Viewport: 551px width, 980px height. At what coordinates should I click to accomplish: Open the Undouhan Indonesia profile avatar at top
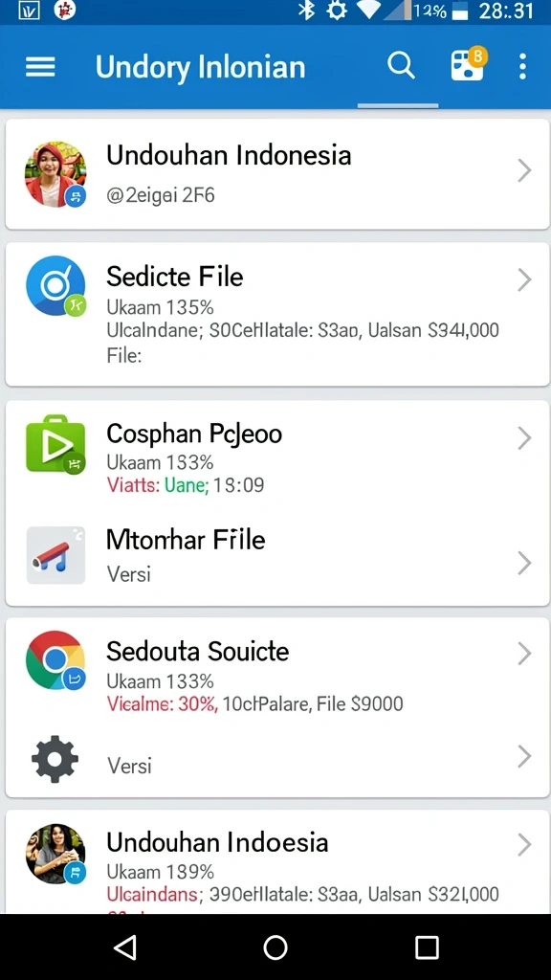coord(55,174)
